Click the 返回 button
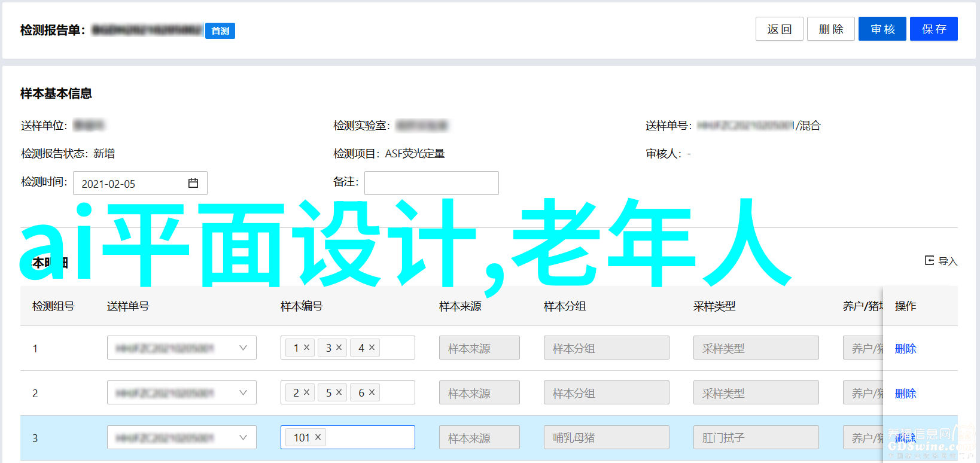This screenshot has height=463, width=980. pyautogui.click(x=779, y=29)
